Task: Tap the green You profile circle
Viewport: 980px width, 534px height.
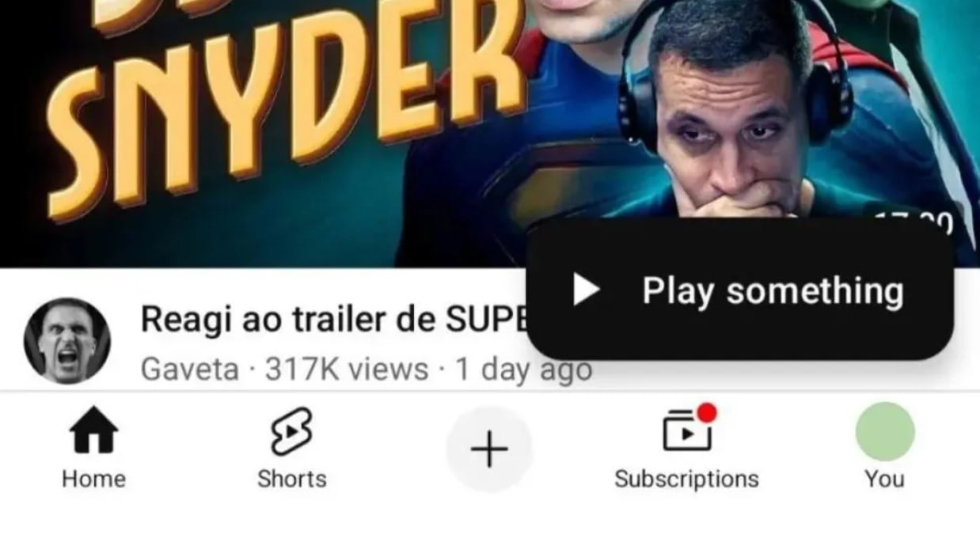Action: pyautogui.click(x=885, y=431)
